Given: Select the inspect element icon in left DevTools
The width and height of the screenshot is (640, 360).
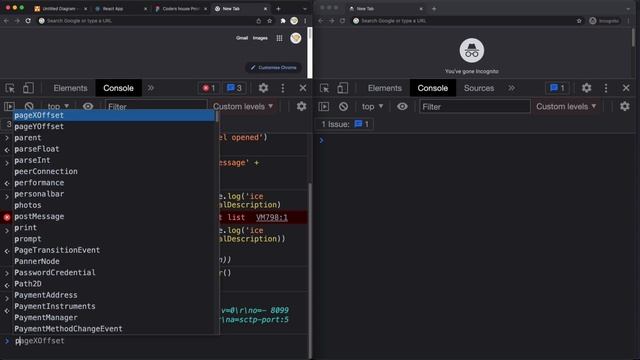Looking at the screenshot, I should click(x=10, y=88).
